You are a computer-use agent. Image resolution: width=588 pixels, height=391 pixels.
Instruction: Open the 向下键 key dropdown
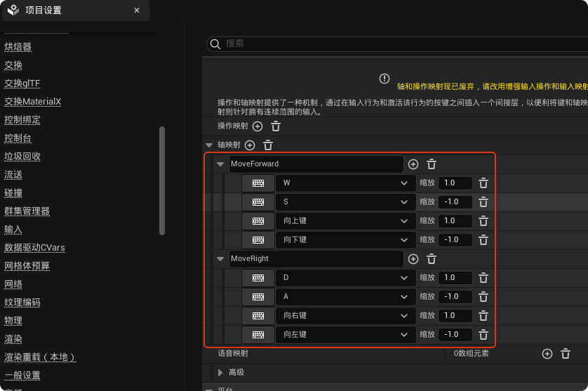click(345, 240)
